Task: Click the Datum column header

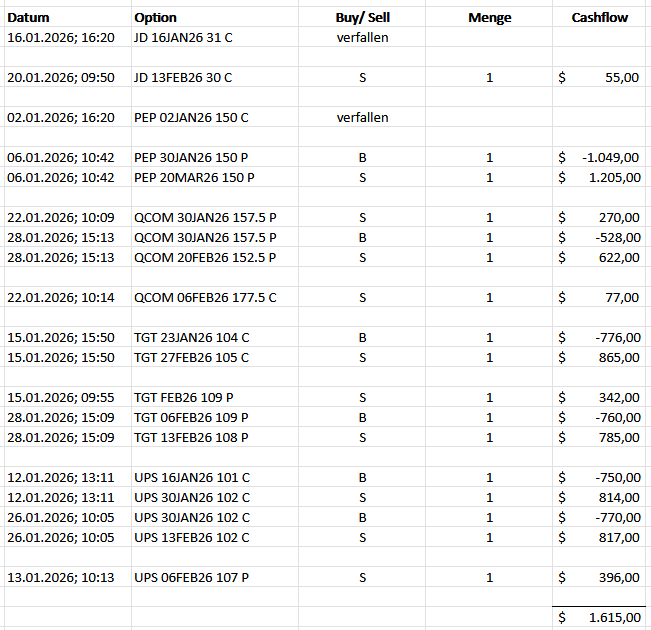Action: pos(28,18)
